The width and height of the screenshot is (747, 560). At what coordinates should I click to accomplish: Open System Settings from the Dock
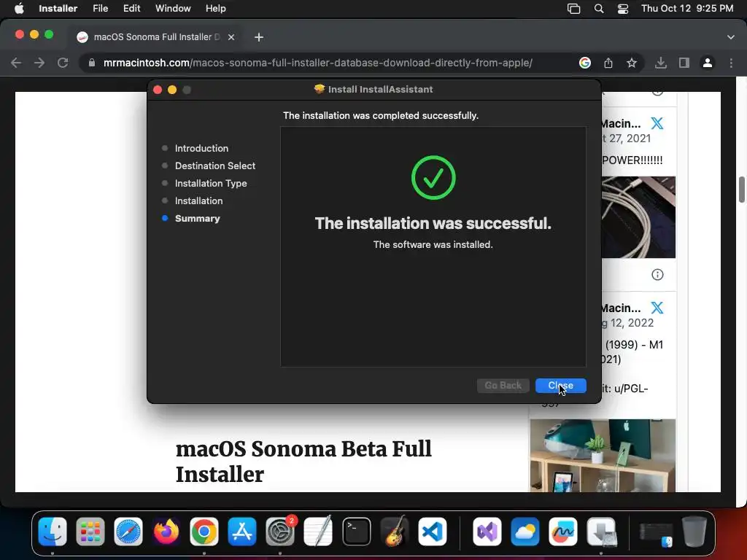pos(280,532)
